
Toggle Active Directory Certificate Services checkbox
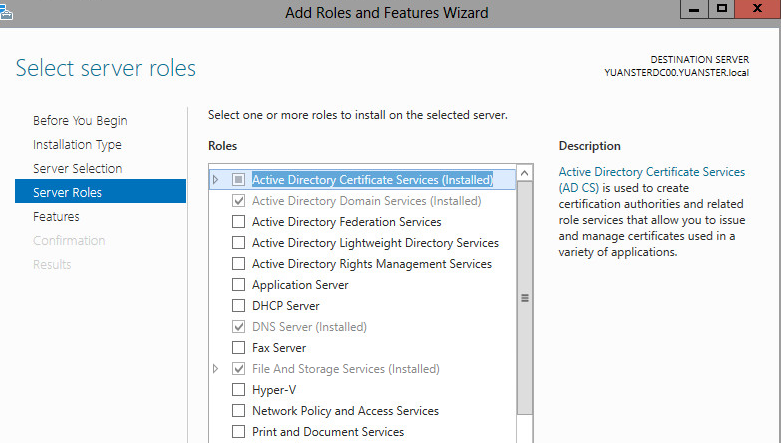click(239, 179)
